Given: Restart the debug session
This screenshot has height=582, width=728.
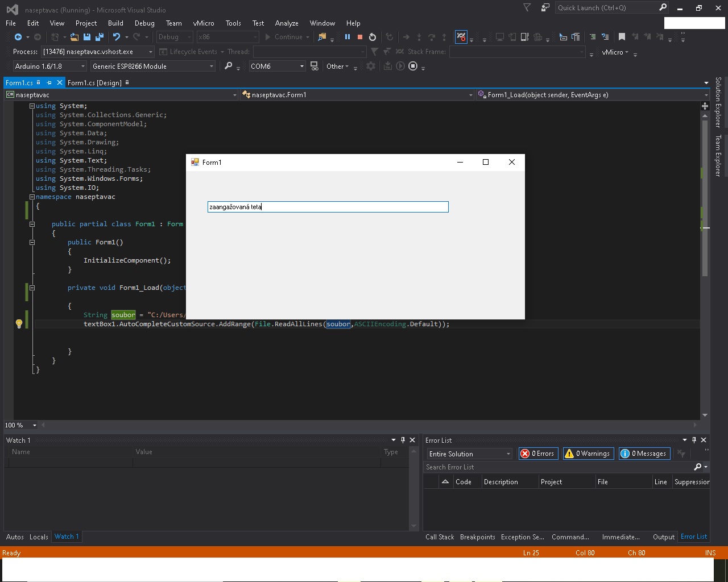Looking at the screenshot, I should (373, 37).
